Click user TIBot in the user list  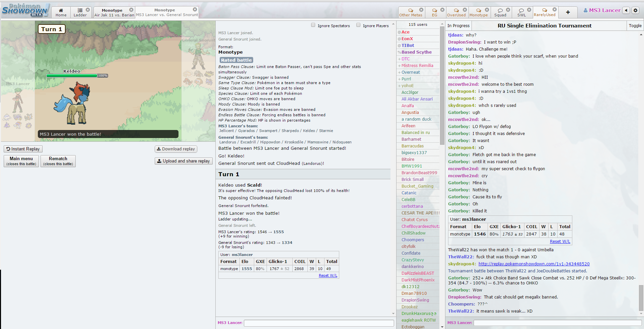click(408, 46)
